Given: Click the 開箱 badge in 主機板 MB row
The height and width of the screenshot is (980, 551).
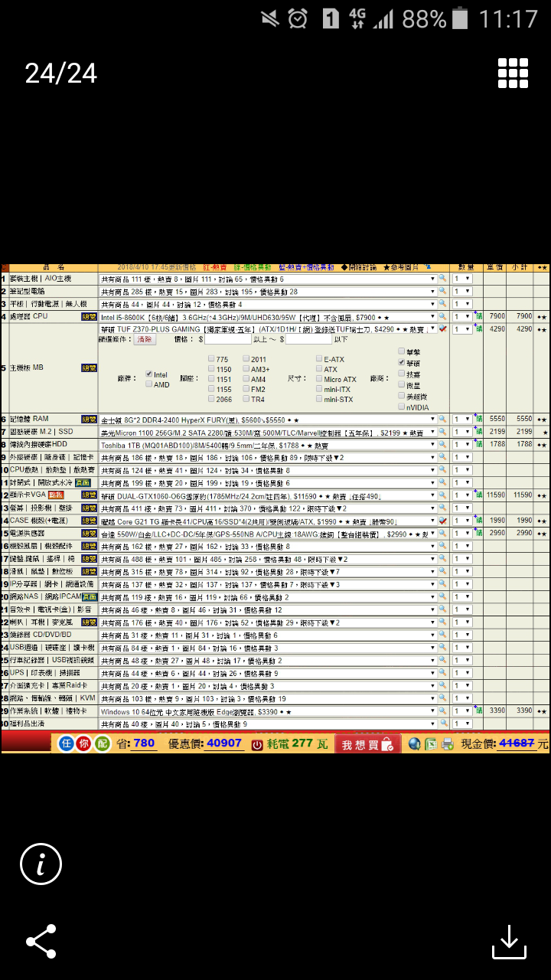Looking at the screenshot, I should pyautogui.click(x=90, y=368).
